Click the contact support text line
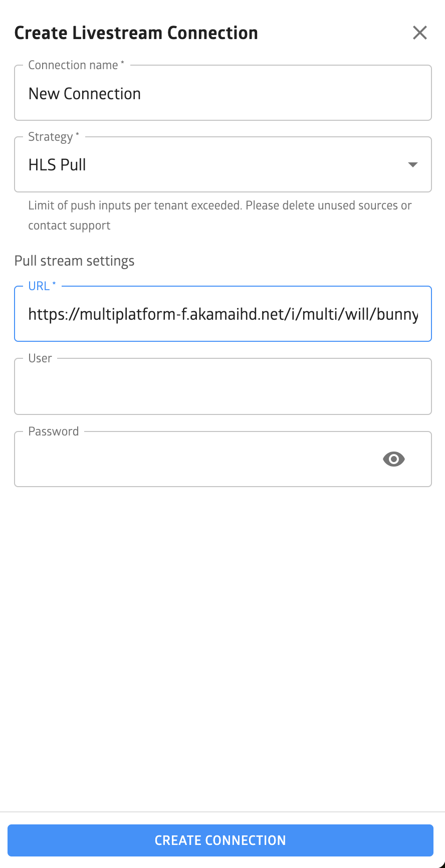445x868 pixels. 69,226
